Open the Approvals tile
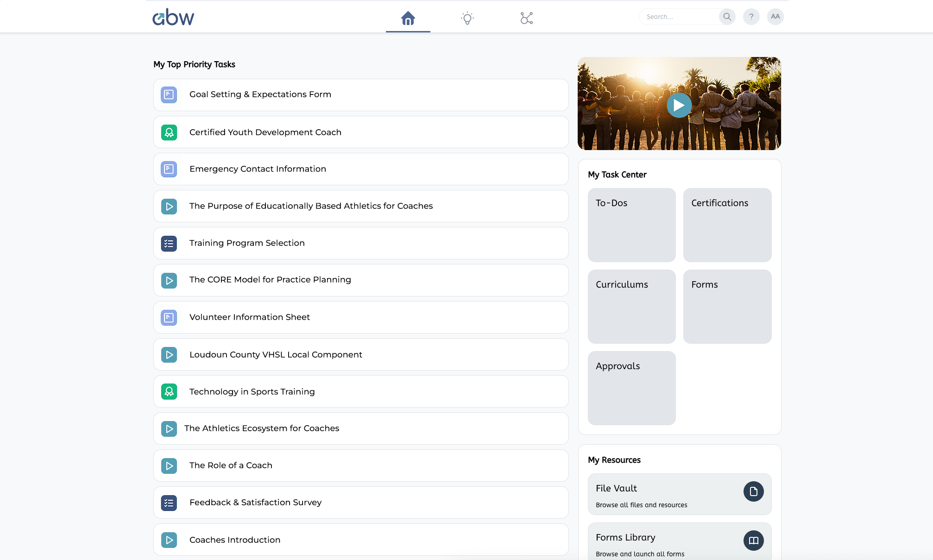This screenshot has width=933, height=560. click(x=631, y=388)
